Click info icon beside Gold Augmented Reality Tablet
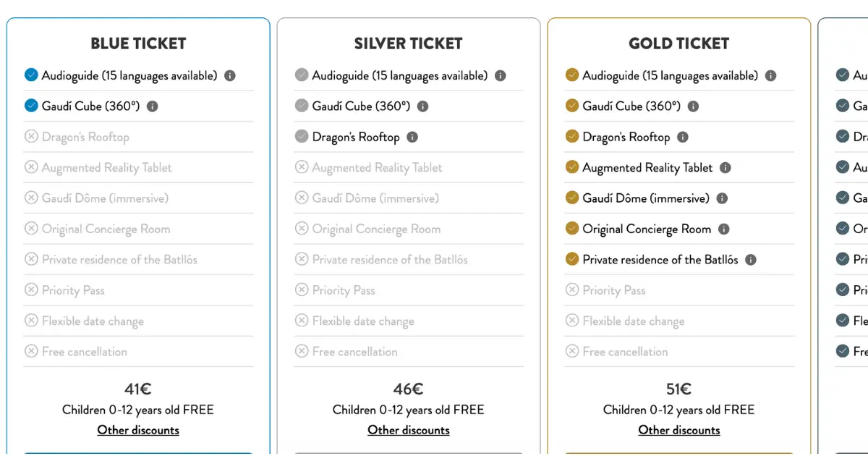Viewport: 868px width, 456px height. [726, 168]
